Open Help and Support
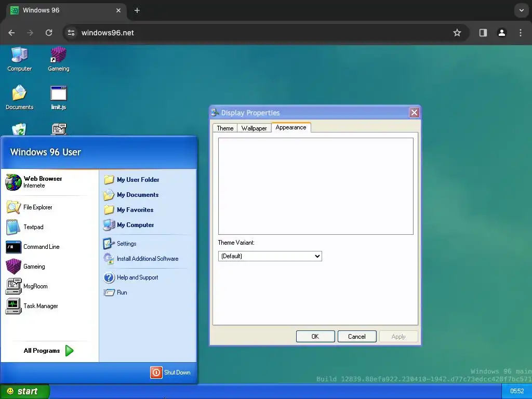 130,277
